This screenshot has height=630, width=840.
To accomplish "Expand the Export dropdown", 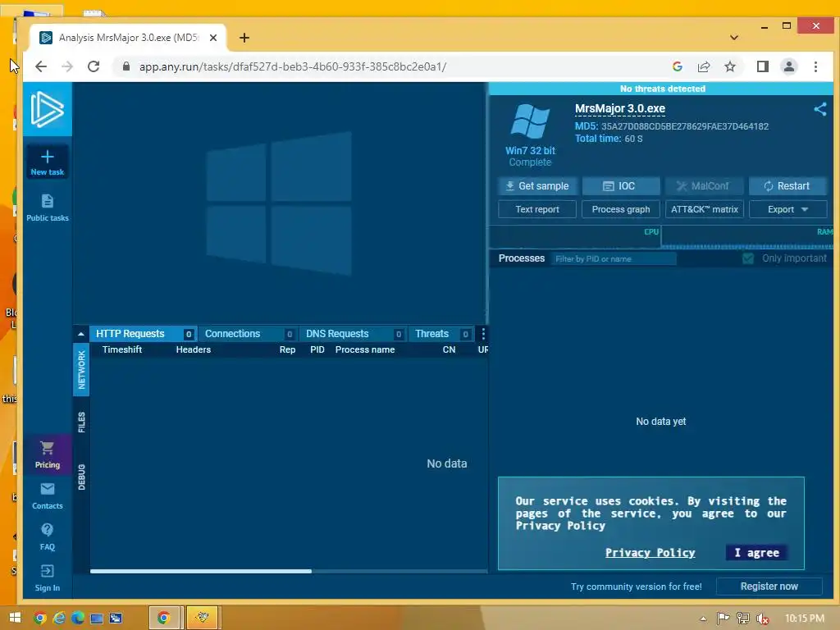I will (x=787, y=209).
